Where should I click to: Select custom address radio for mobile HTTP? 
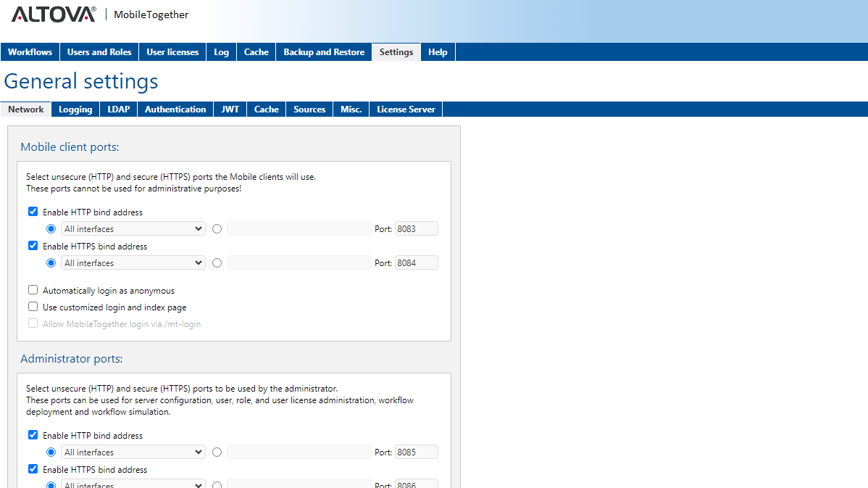tap(217, 229)
